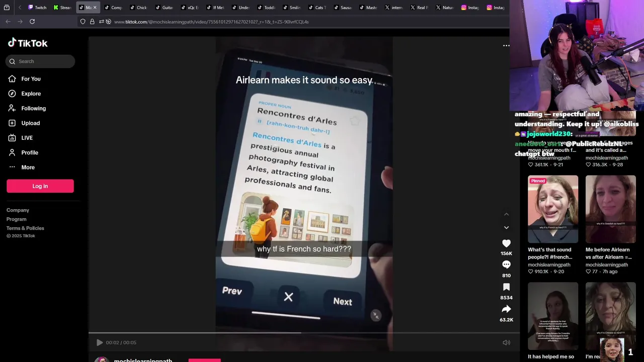The image size is (644, 362).
Task: Switch to the Kick Stream tab
Action: point(63,8)
